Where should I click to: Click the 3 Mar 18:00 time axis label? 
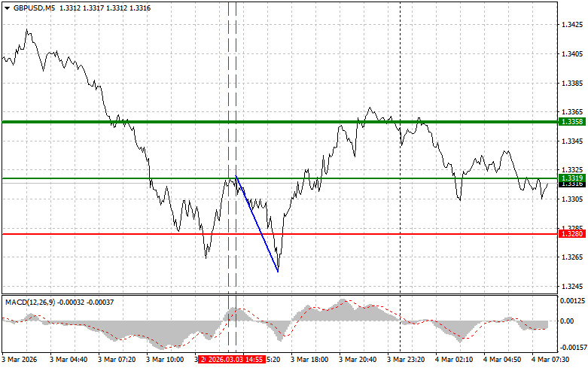point(309,360)
